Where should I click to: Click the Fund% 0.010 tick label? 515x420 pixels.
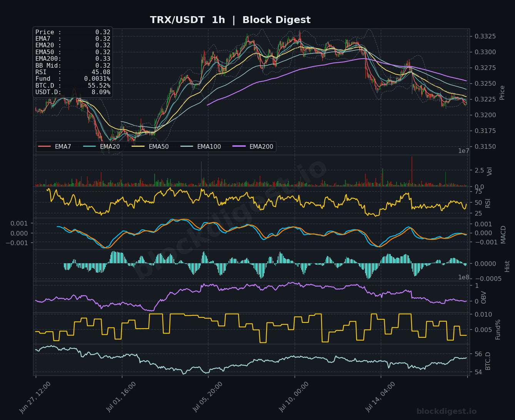point(483,314)
